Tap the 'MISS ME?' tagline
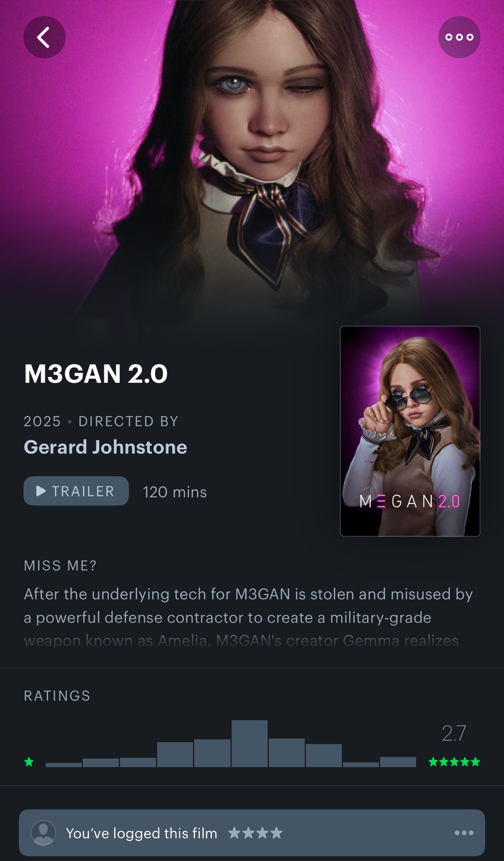Image resolution: width=504 pixels, height=861 pixels. [x=60, y=565]
